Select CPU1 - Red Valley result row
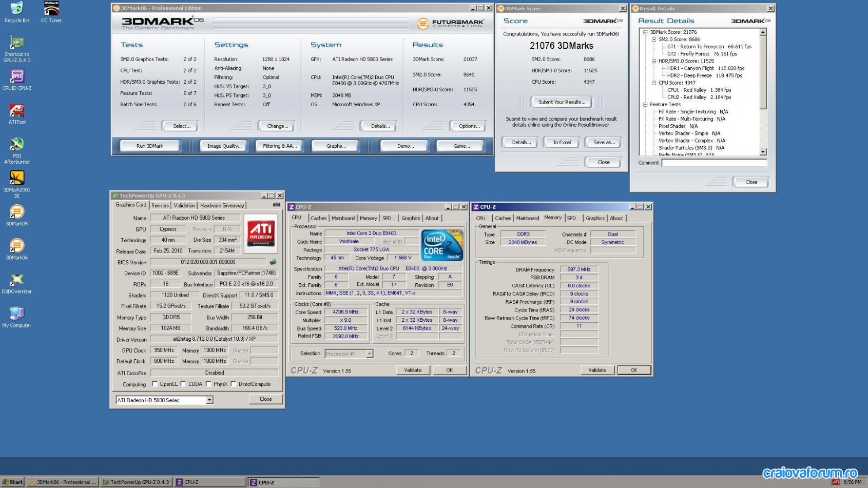868x488 pixels. [699, 90]
